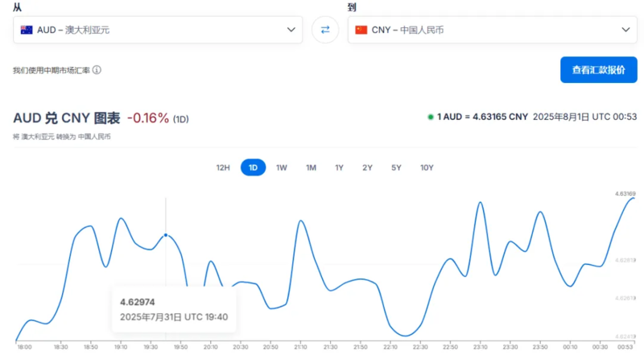Click the 4.62974 tooltip value
Image resolution: width=644 pixels, height=355 pixels.
(137, 303)
